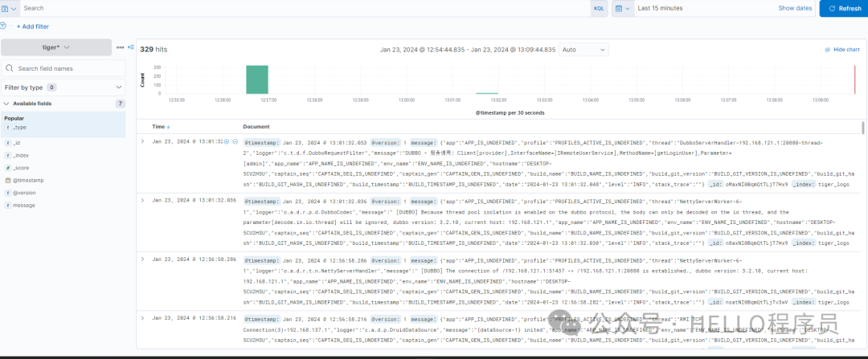Collapse the fields sidebar with the arrow icon
This screenshot has width=868, height=359.
pyautogui.click(x=131, y=47)
